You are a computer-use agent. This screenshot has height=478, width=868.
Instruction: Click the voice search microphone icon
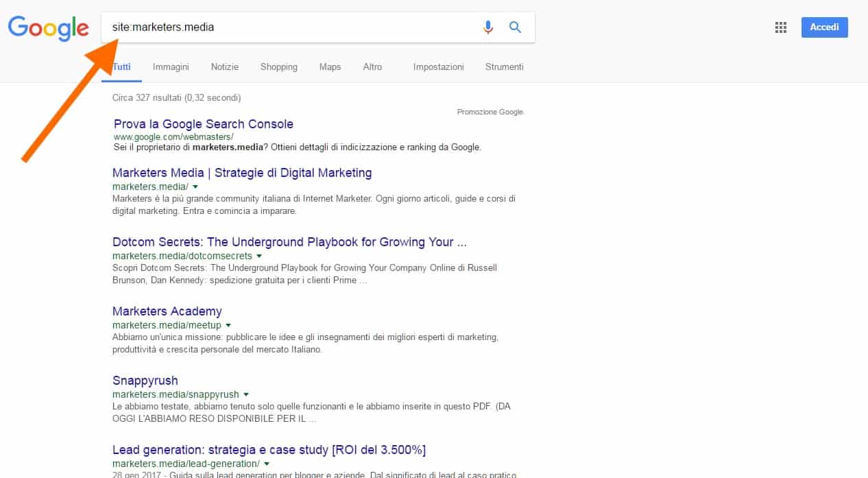pyautogui.click(x=487, y=27)
